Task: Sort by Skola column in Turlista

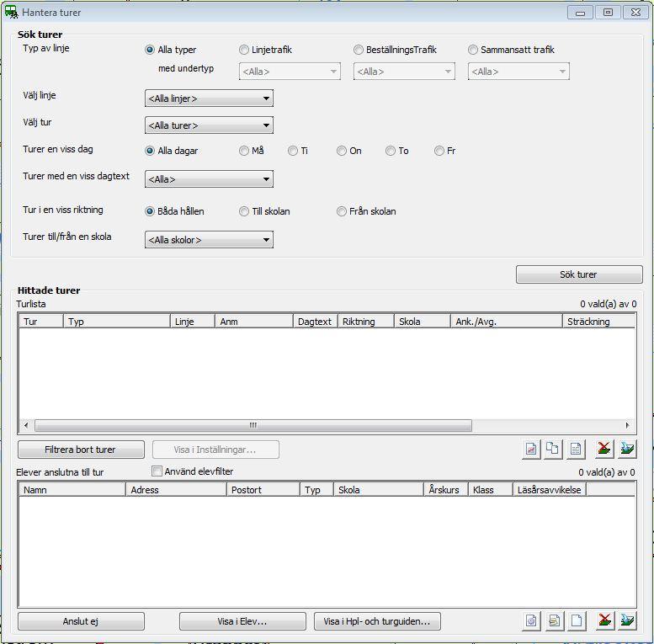Action: 423,322
